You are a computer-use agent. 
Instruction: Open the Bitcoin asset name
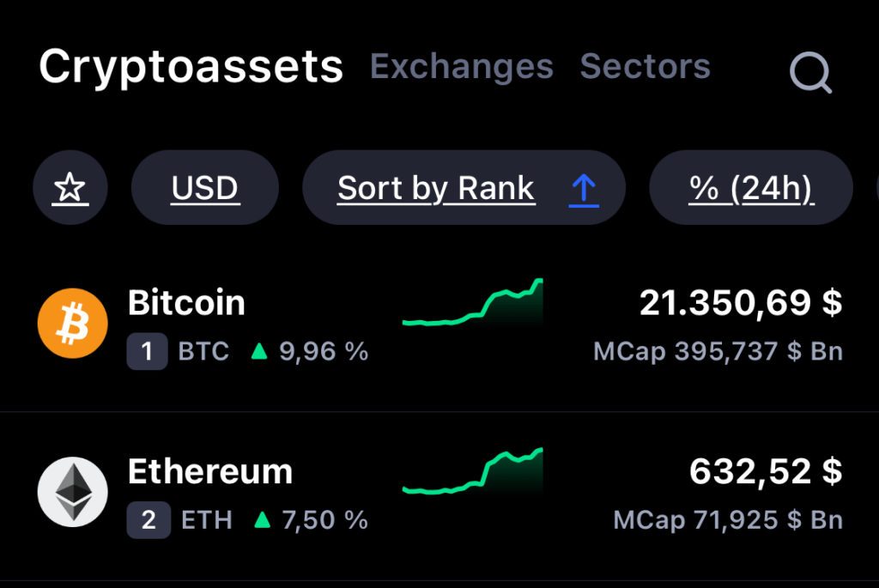[x=186, y=303]
